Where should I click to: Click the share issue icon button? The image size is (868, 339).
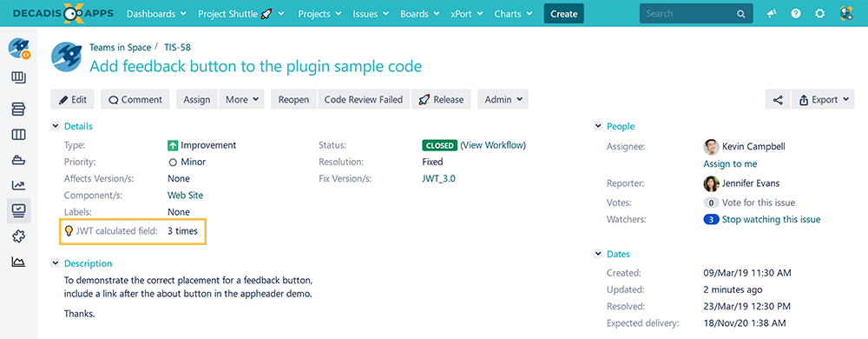(778, 100)
